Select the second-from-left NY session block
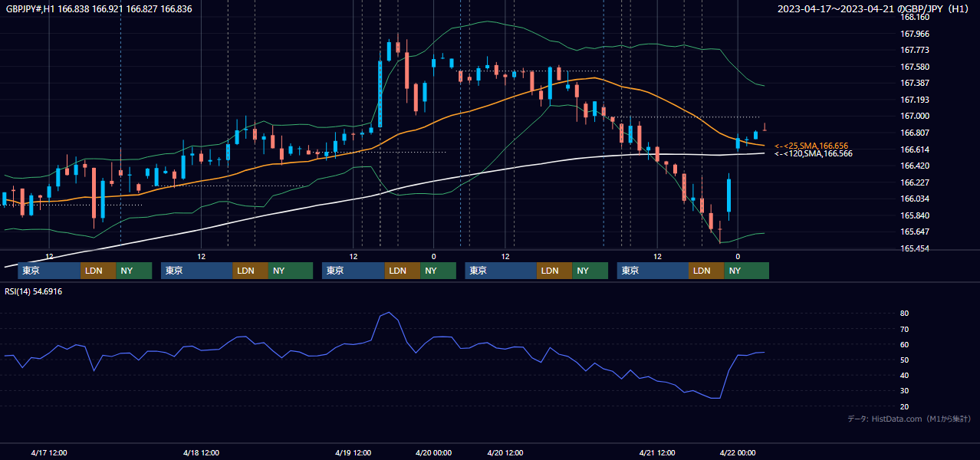The height and width of the screenshot is (460, 980). pyautogui.click(x=290, y=271)
